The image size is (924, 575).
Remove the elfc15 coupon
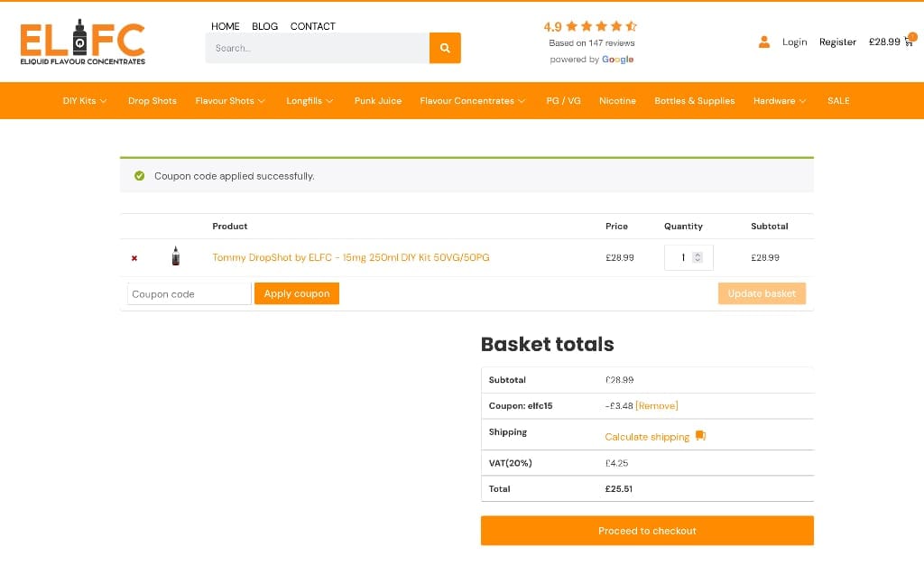click(x=657, y=405)
